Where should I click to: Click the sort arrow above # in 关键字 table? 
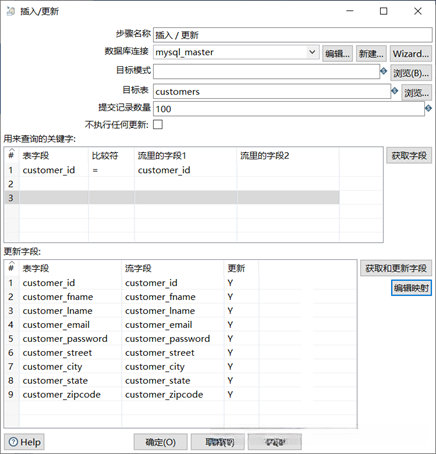click(x=11, y=150)
